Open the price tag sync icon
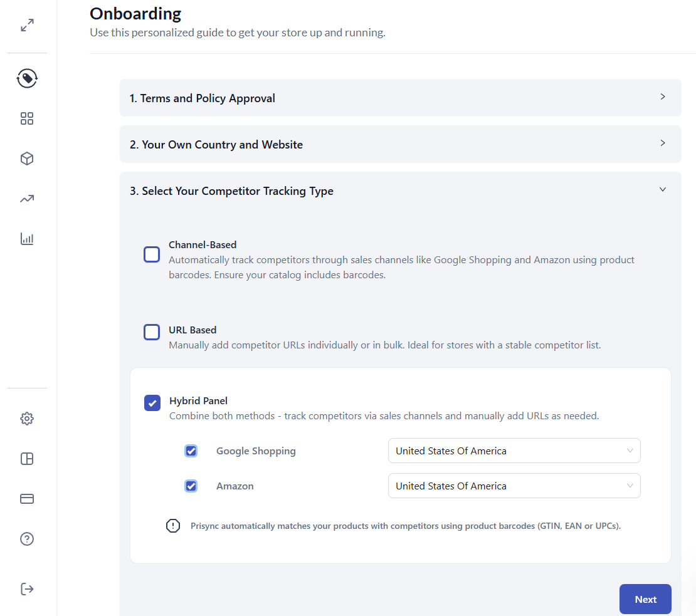Viewport: 696px width, 616px height. pos(27,78)
